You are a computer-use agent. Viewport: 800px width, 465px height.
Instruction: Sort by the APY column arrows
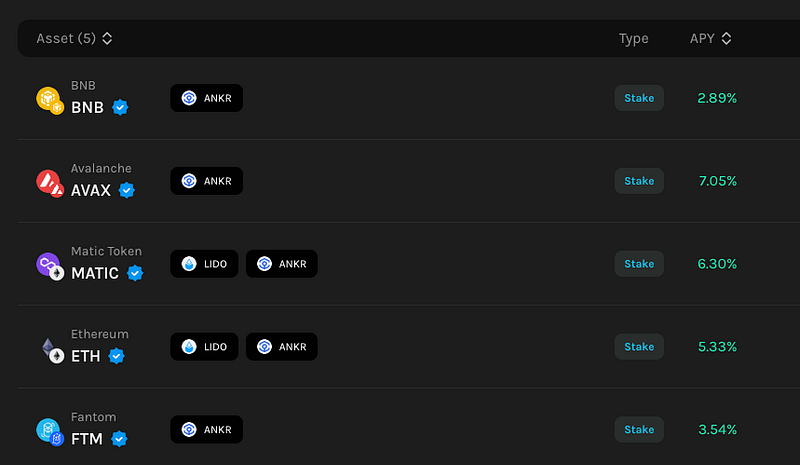(x=727, y=38)
